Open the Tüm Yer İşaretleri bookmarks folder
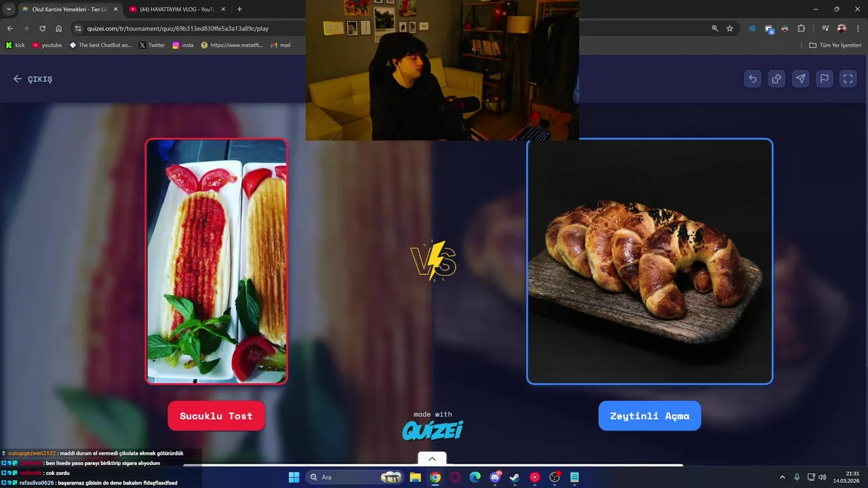 click(x=835, y=45)
